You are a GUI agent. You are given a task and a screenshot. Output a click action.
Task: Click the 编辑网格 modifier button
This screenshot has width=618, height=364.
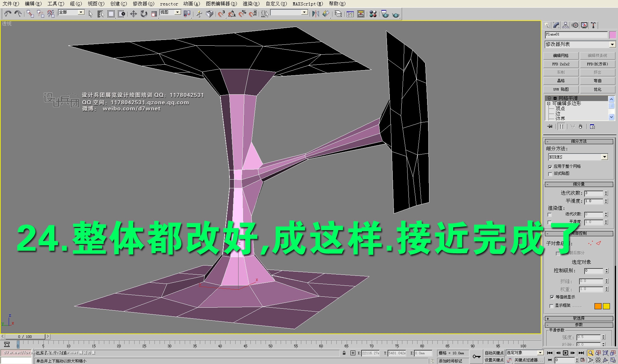pos(561,56)
